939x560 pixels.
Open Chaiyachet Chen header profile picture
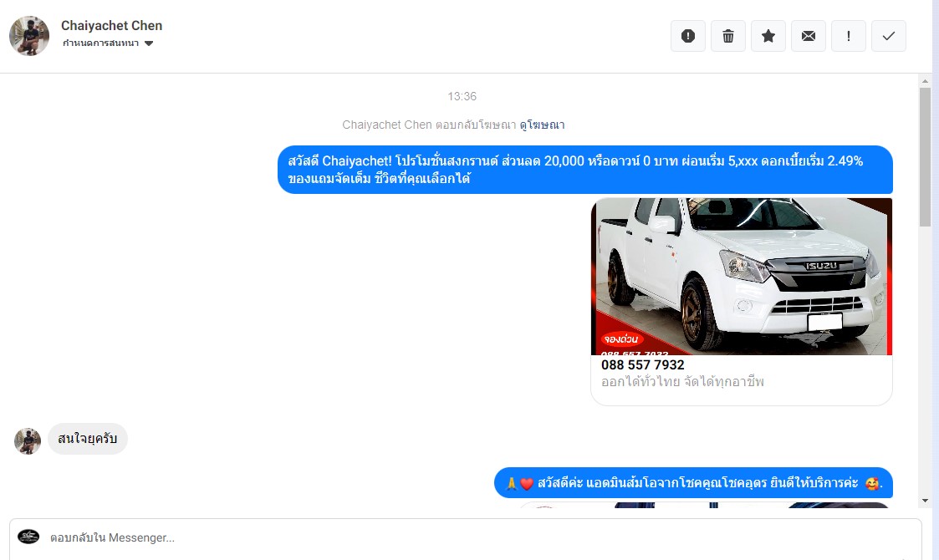tap(29, 36)
